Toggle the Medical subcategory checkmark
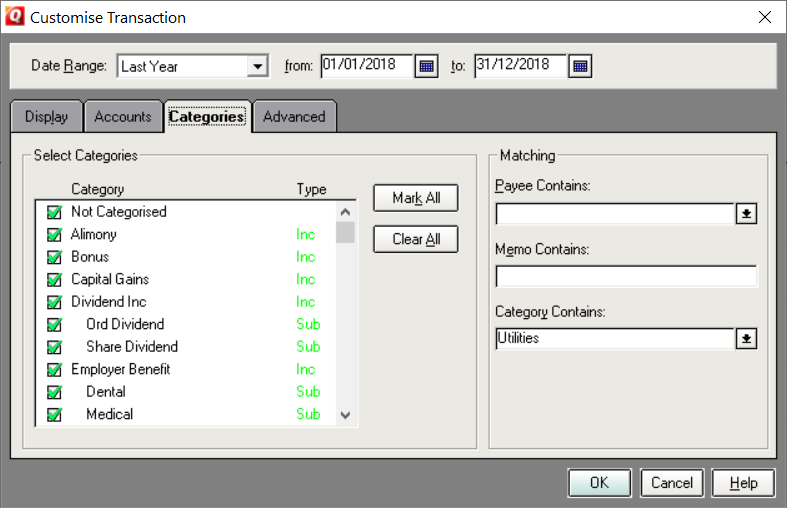Screen dimensions: 787x508 tap(54, 415)
